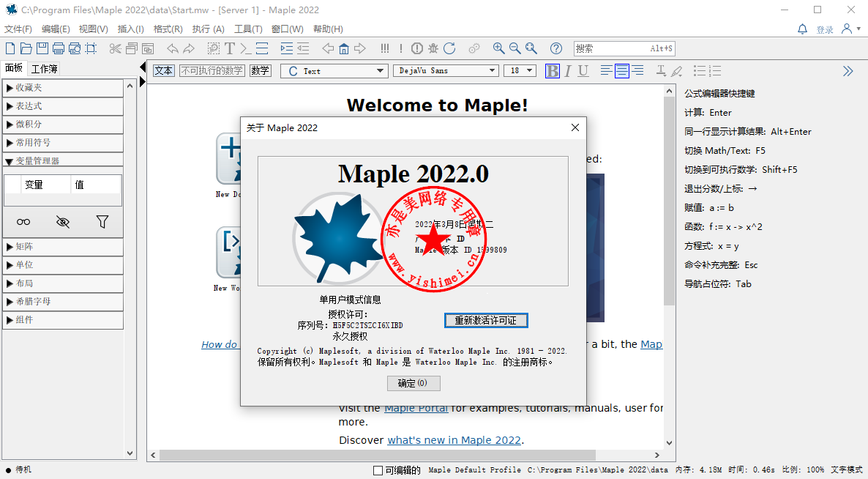The image size is (868, 479).
Task: Open help with the question mark icon
Action: 555,49
